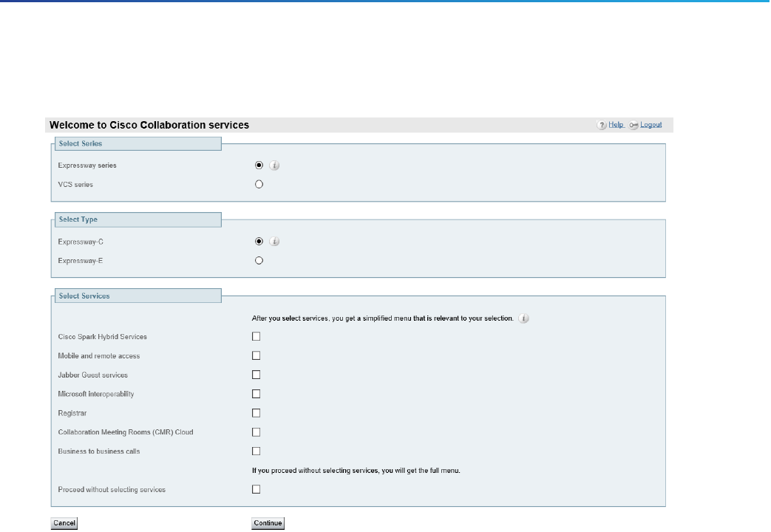Image resolution: width=771 pixels, height=532 pixels.
Task: Click the Business to business calls label
Action: 99,451
